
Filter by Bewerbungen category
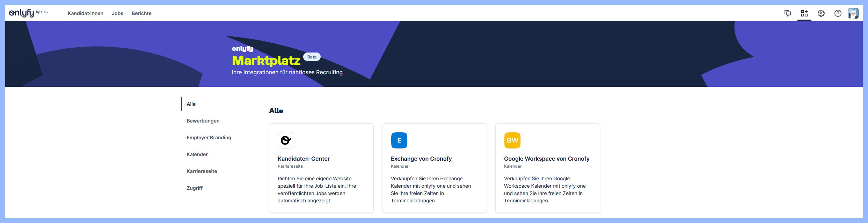[203, 121]
